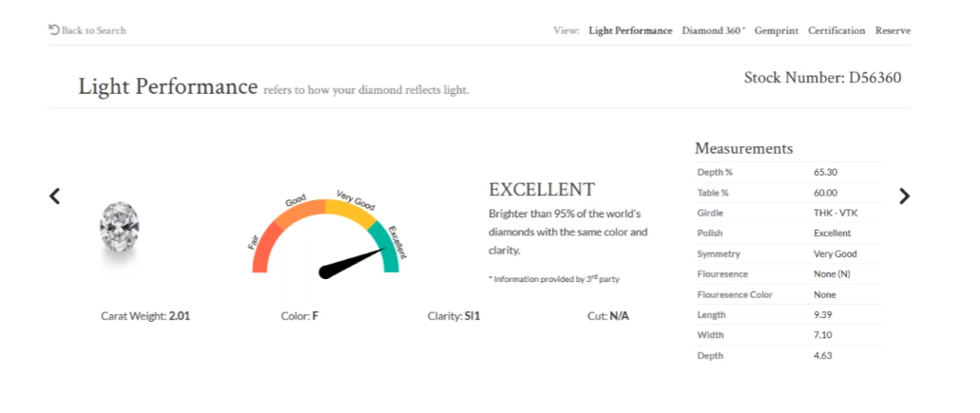980x413 pixels.
Task: Advance to next slide with right chevron
Action: point(904,197)
